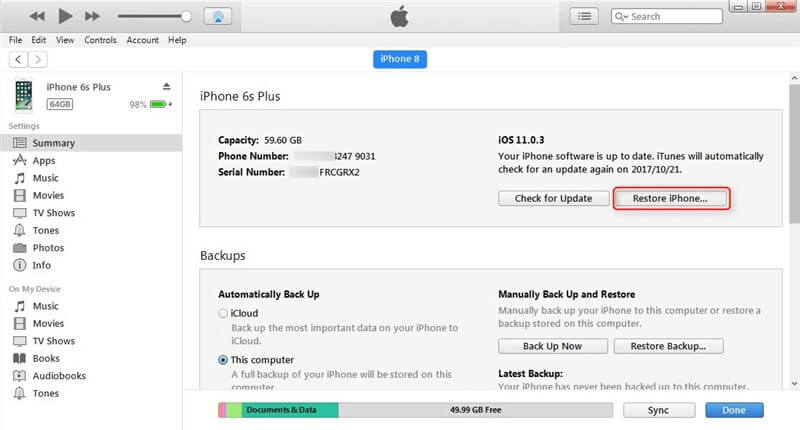Image resolution: width=800 pixels, height=430 pixels.
Task: Select the iCloud backup option
Action: (223, 314)
